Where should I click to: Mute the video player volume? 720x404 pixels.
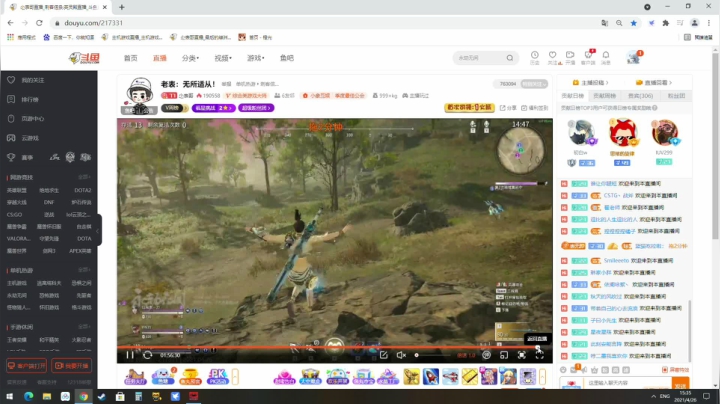click(401, 355)
